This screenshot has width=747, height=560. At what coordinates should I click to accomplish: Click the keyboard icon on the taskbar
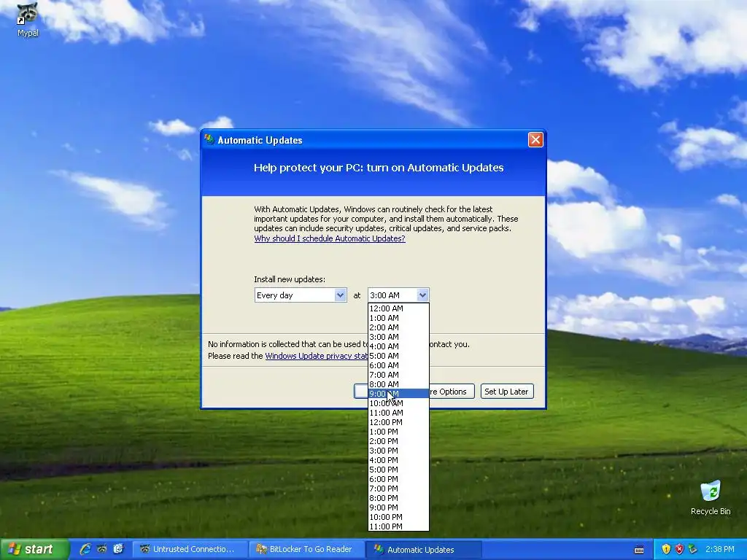(639, 550)
